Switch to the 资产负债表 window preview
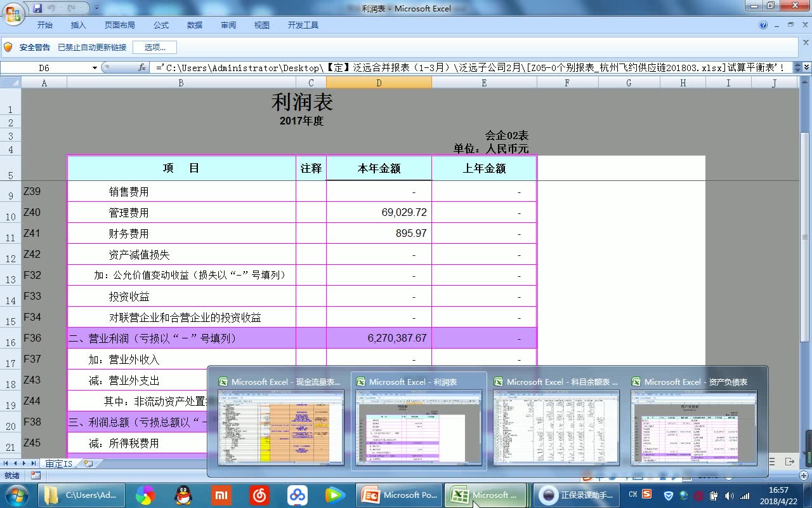The image size is (812, 508). point(694,419)
